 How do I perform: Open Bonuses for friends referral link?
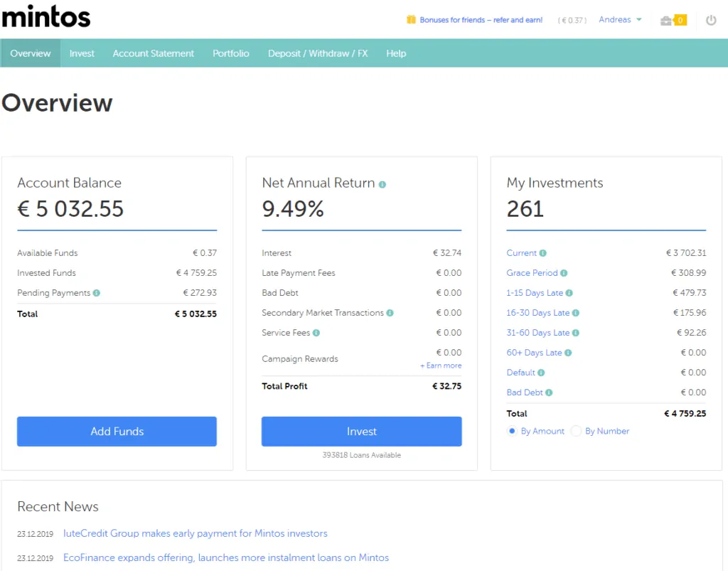point(481,20)
